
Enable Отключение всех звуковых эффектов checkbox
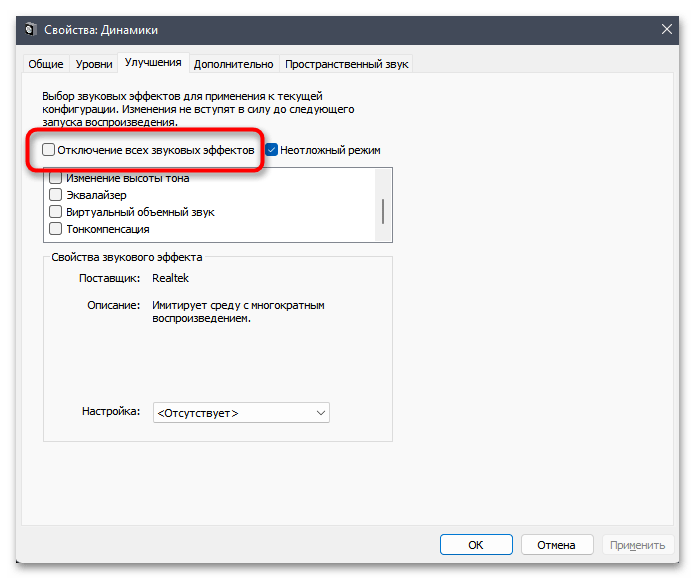(x=48, y=150)
